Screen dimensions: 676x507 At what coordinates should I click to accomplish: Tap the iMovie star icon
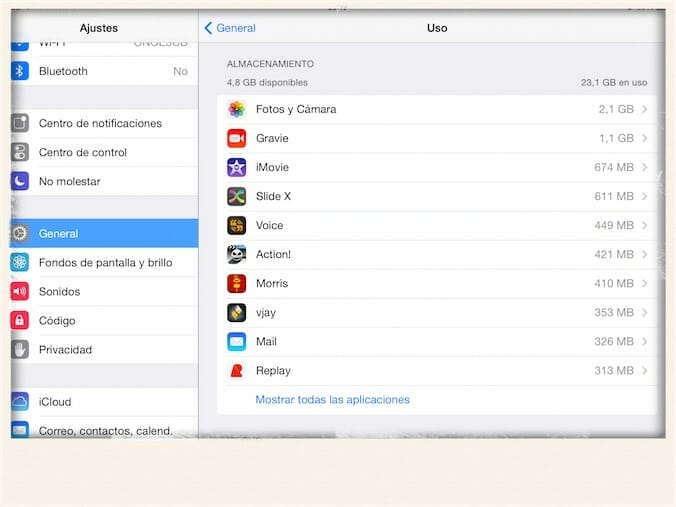click(237, 167)
